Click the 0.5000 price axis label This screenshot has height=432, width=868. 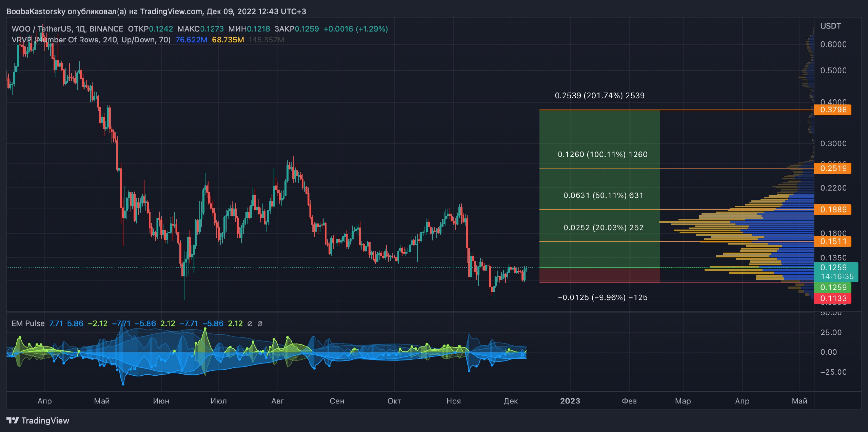[833, 71]
